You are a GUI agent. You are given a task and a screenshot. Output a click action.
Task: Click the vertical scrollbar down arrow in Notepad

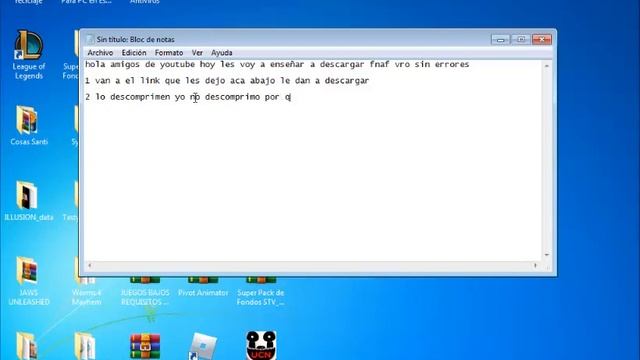point(547,255)
